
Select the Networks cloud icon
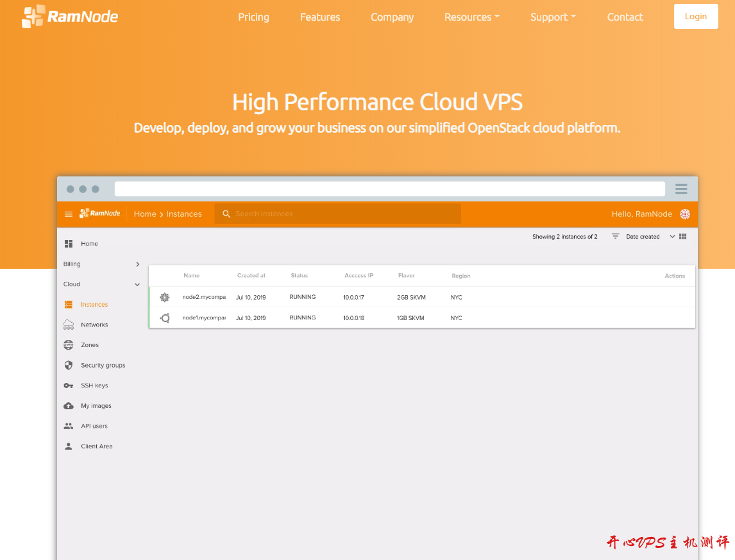[x=69, y=325]
